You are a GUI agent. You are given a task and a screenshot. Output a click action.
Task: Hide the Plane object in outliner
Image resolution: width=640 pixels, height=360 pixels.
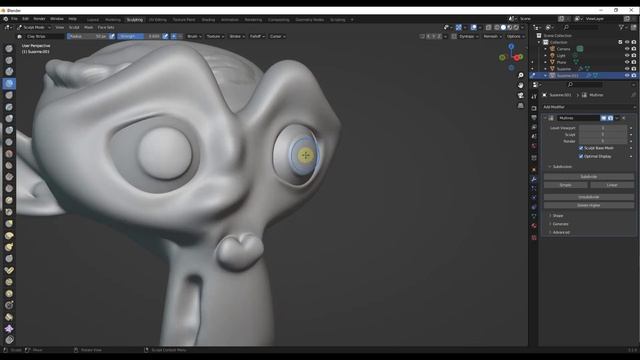tap(627, 62)
